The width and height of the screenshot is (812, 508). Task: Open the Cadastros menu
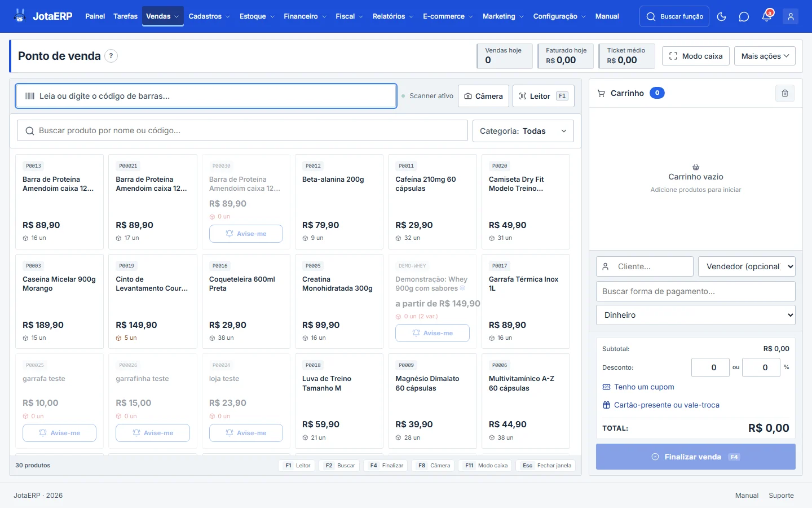[209, 16]
